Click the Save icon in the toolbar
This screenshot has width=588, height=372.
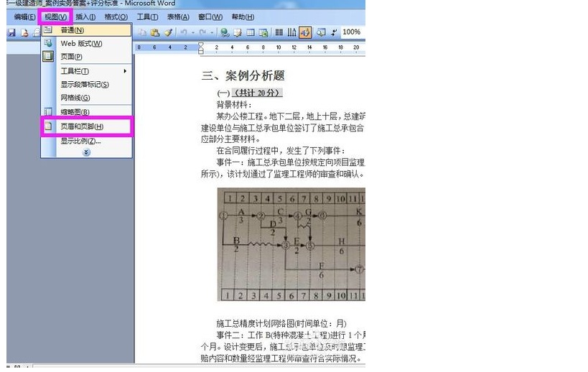tap(11, 32)
